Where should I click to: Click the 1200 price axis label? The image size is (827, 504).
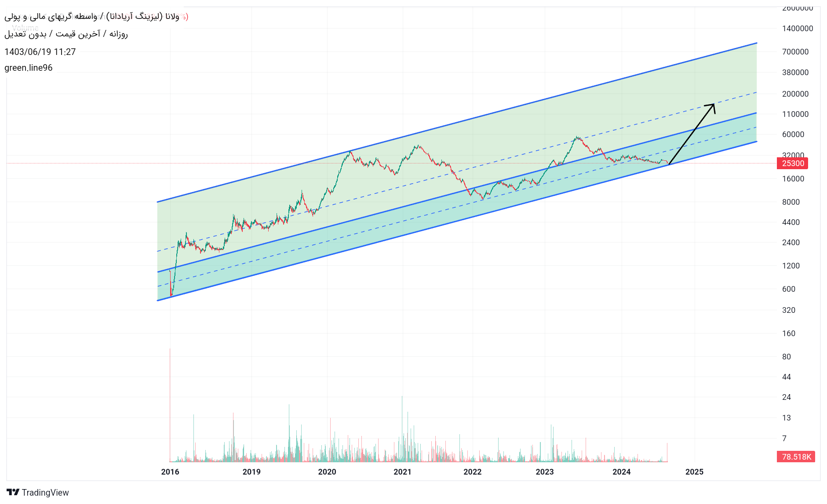[791, 266]
